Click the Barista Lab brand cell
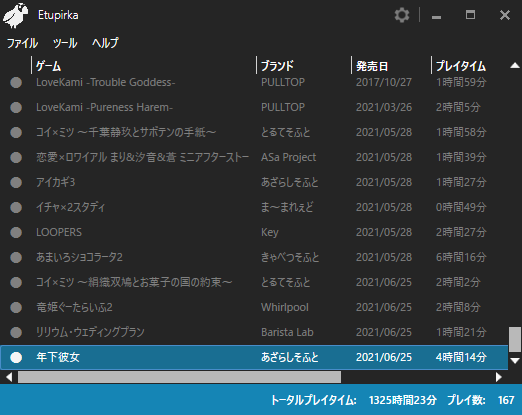 pyautogui.click(x=287, y=332)
